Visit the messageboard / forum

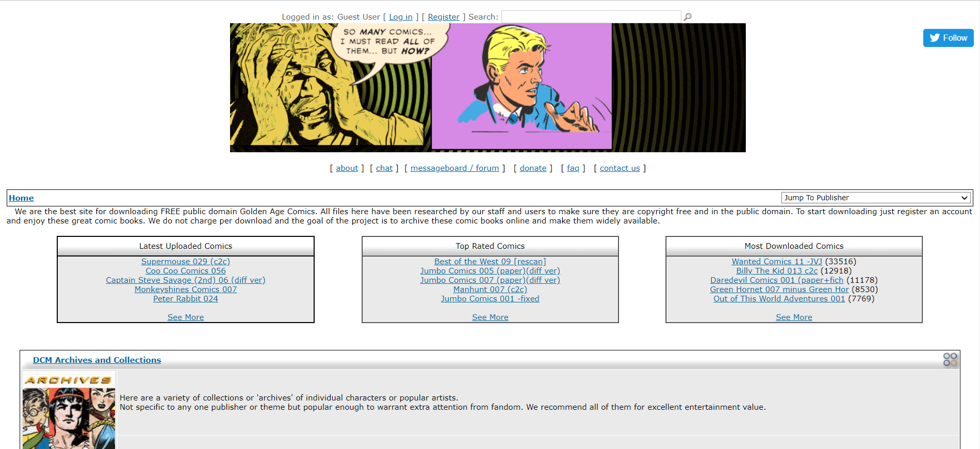pyautogui.click(x=455, y=168)
